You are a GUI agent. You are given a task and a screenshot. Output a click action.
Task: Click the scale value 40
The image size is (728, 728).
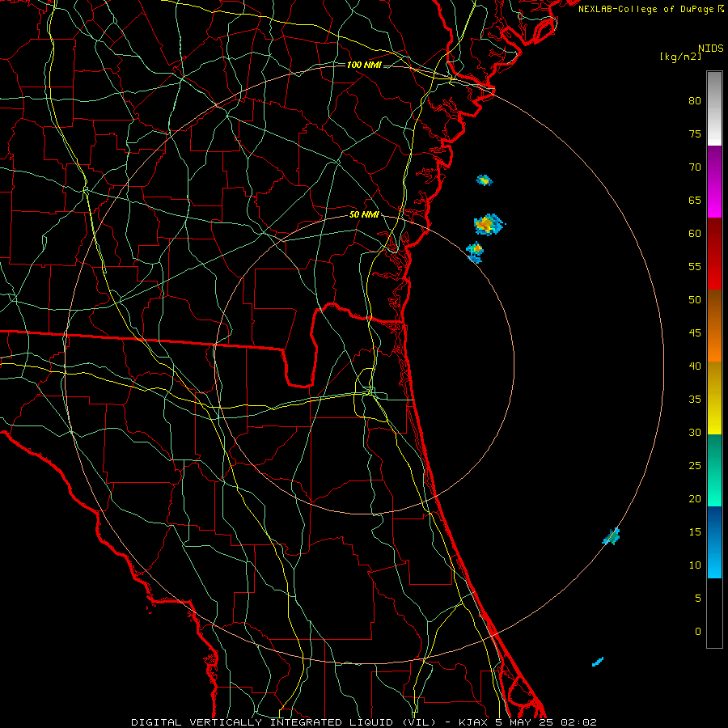[x=695, y=366]
